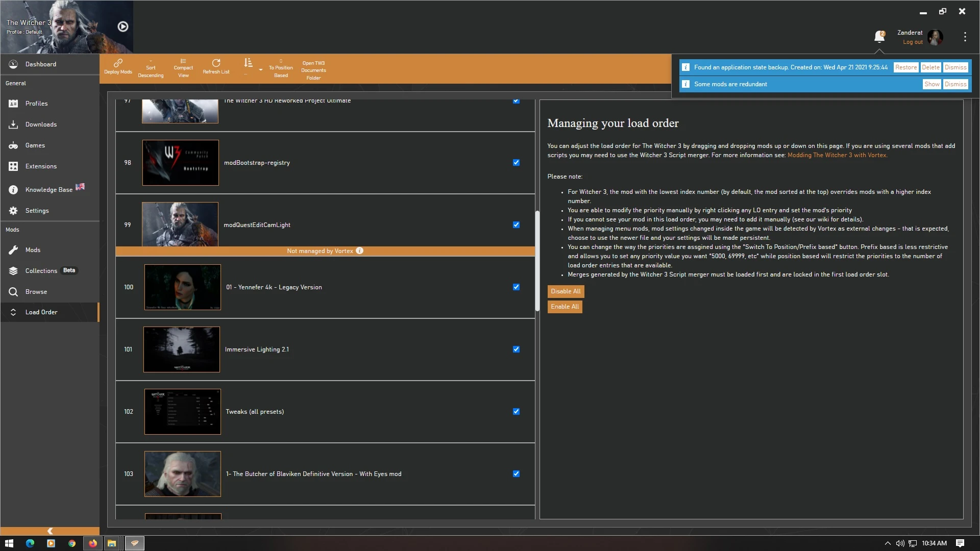Expand the toolbar dropdown arrow
Image resolution: width=980 pixels, height=551 pixels.
tap(261, 69)
